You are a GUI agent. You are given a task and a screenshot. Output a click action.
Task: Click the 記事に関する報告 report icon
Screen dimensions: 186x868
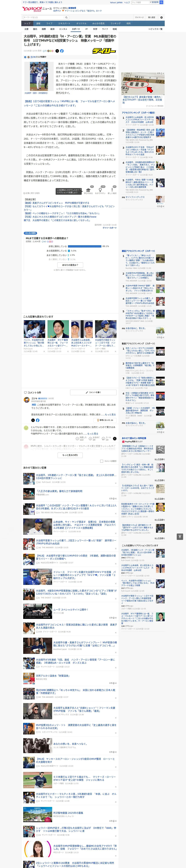25,193
